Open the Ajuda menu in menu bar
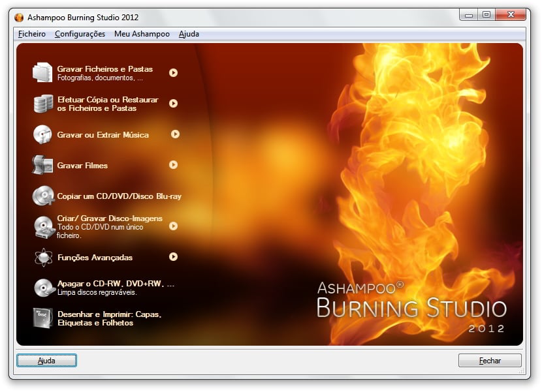 (x=189, y=34)
